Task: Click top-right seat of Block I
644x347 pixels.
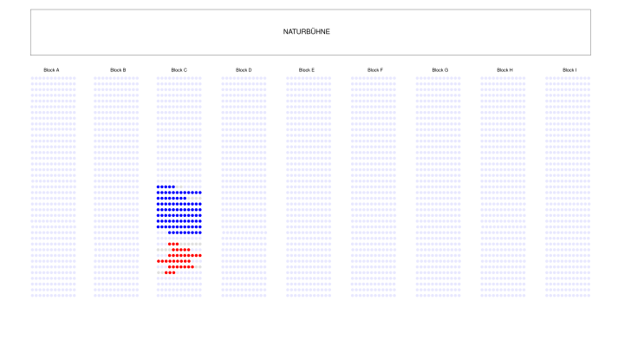Action: click(589, 78)
